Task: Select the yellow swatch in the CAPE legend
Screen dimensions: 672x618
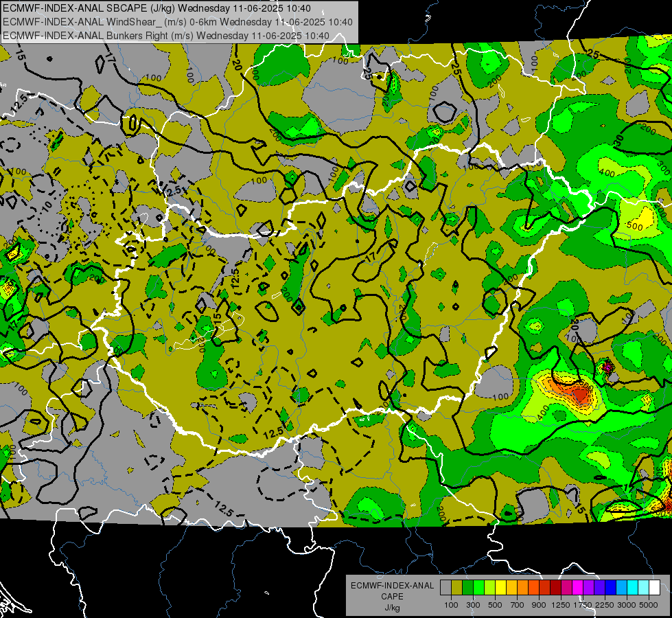Action: point(500,588)
